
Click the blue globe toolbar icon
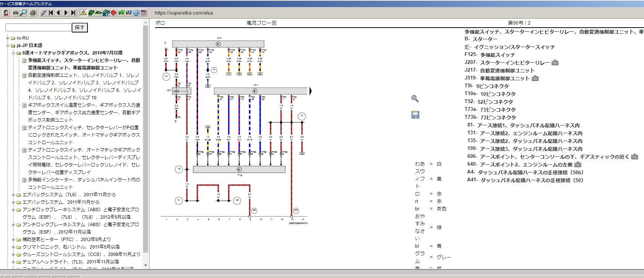tap(136, 13)
